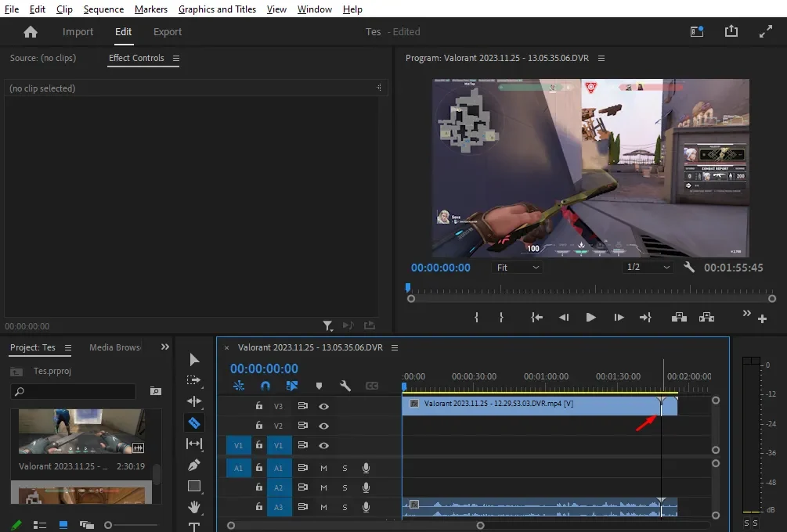Adjust project panel thumbnail zoom slider

coord(108,525)
